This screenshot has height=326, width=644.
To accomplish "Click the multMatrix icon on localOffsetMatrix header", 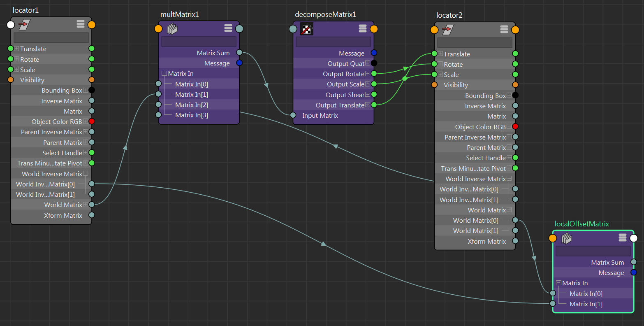I will click(x=567, y=238).
